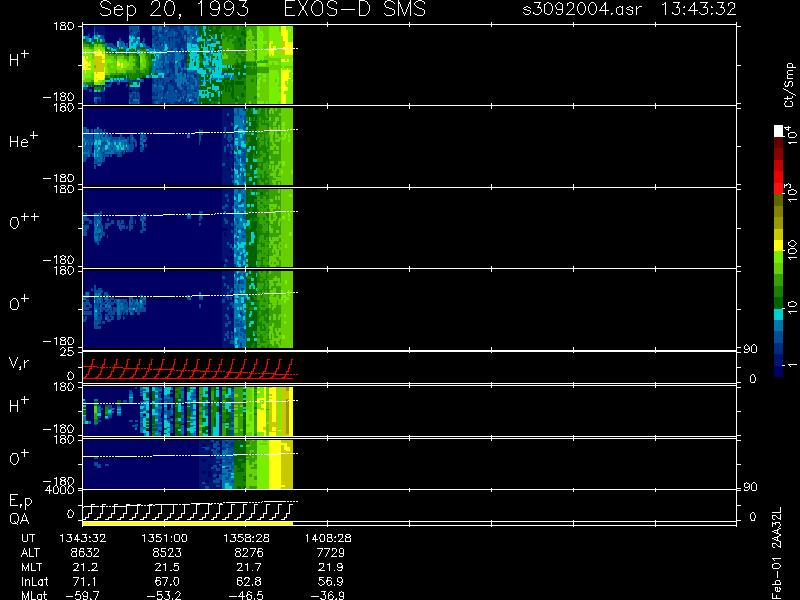Click the "QA" row label
Screen dimensions: 800x600
(x=19, y=519)
